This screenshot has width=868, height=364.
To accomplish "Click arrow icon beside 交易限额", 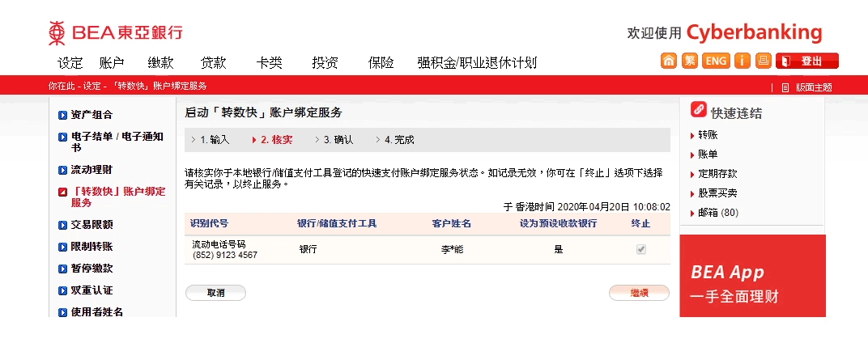I will [63, 225].
